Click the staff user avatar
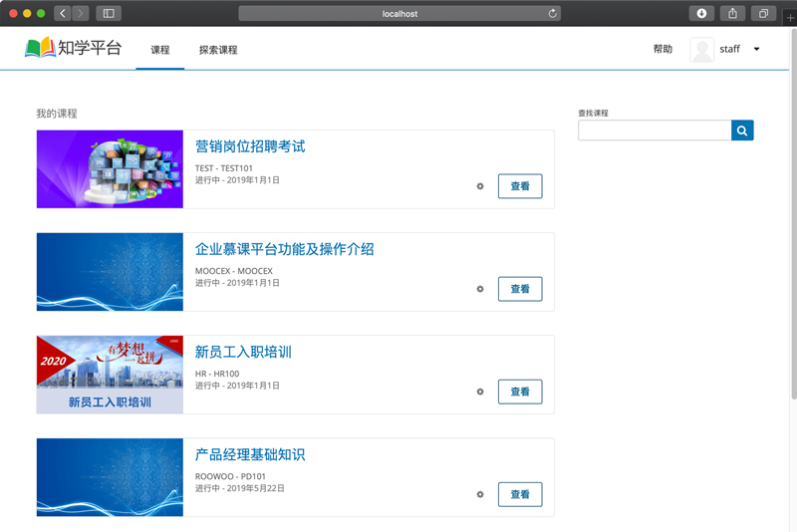The width and height of the screenshot is (797, 532). pos(702,49)
